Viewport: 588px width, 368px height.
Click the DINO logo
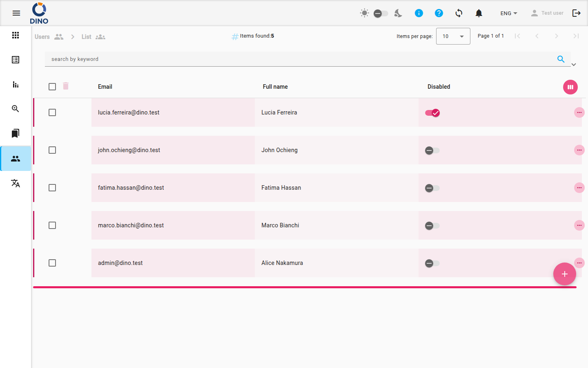pos(39,13)
